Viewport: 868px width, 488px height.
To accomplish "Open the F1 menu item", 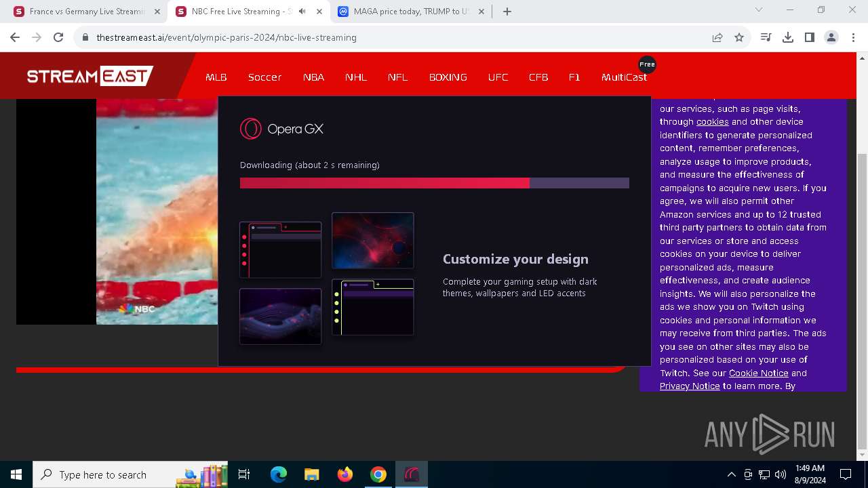I will click(x=574, y=77).
